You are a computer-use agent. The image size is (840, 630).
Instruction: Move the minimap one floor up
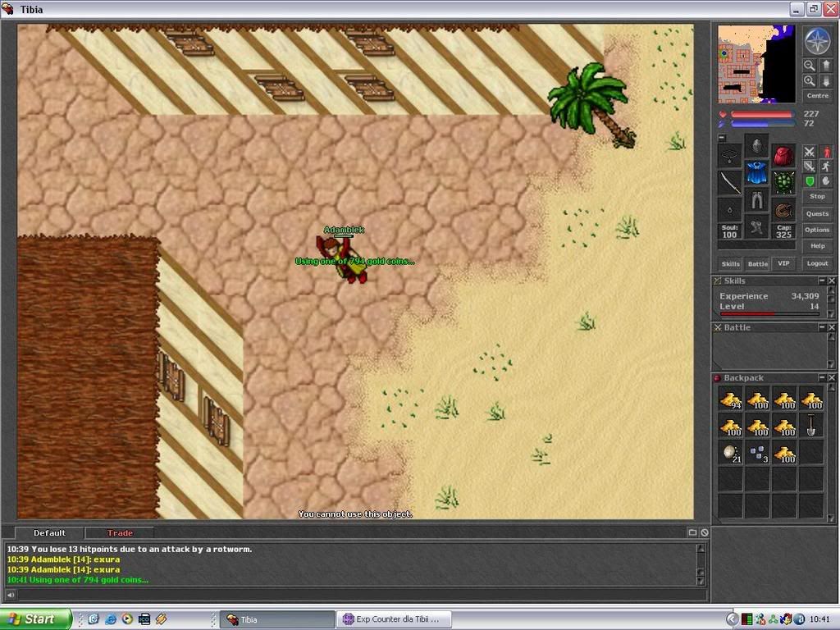(825, 66)
